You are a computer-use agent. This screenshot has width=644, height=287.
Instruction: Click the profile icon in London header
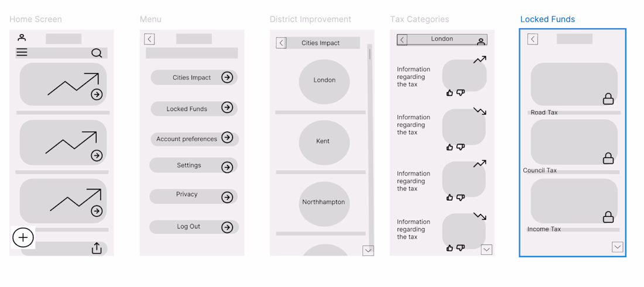(481, 41)
